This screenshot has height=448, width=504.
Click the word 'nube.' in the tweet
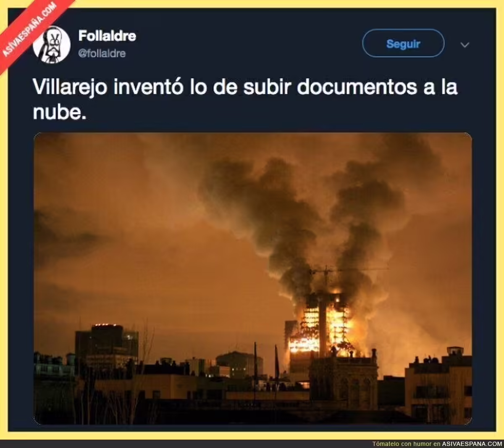60,112
